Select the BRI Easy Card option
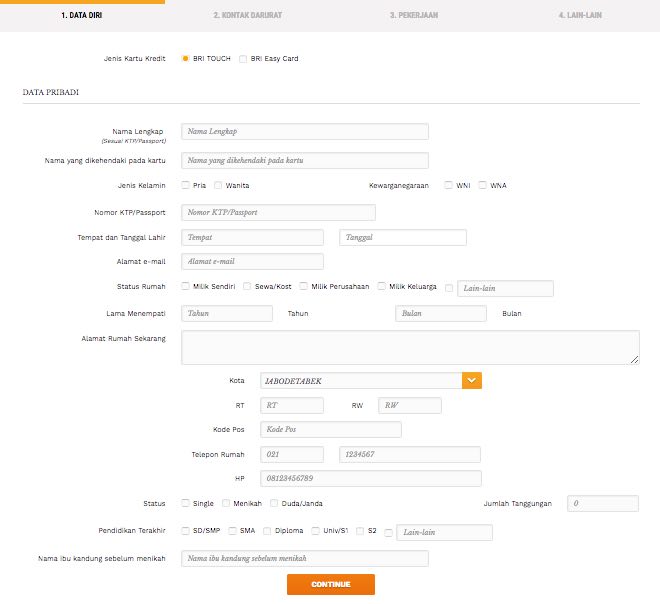 243,59
